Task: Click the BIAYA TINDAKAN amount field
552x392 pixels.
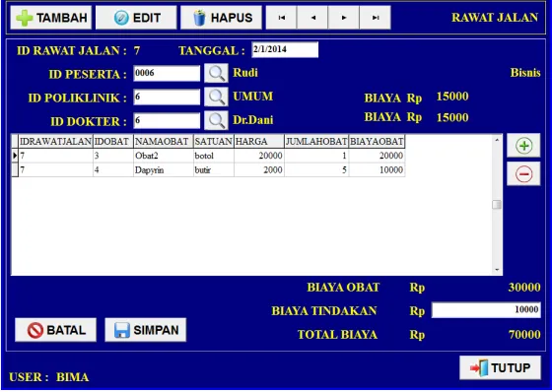Action: pos(486,310)
